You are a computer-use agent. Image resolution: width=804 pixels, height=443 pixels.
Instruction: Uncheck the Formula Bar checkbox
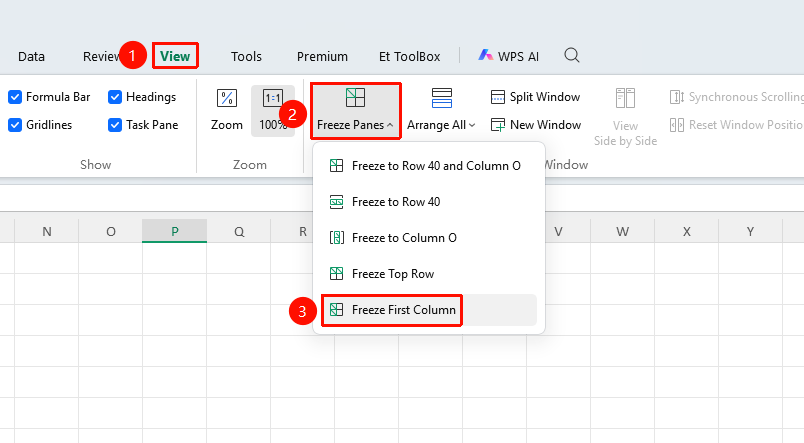tap(15, 97)
